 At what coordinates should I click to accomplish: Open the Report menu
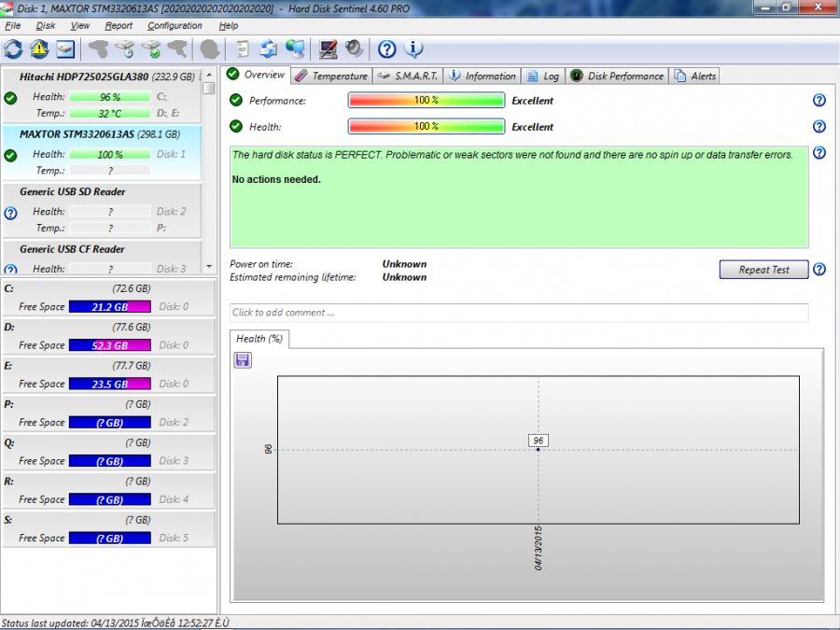119,26
